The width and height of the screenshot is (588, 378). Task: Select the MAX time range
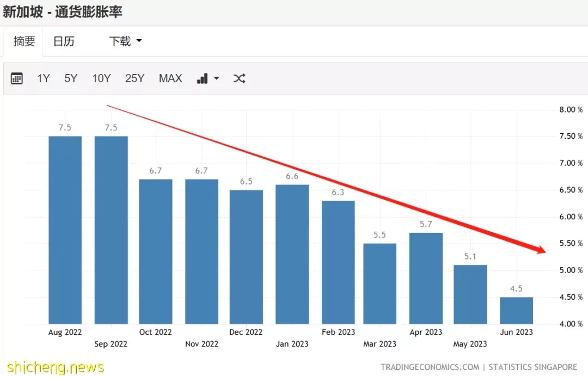(x=170, y=79)
